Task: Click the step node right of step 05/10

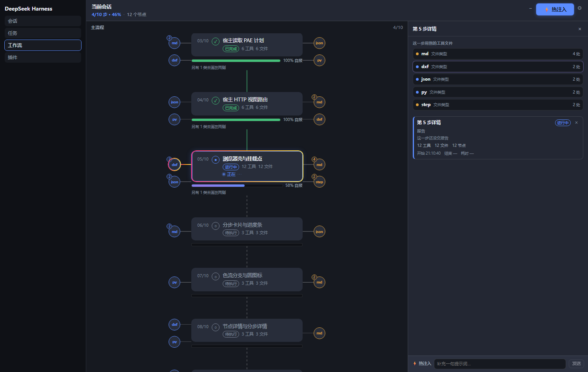Action: [319, 182]
